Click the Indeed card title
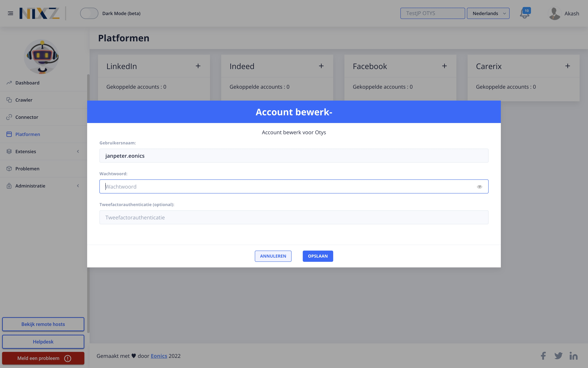The width and height of the screenshot is (588, 368). 242,66
